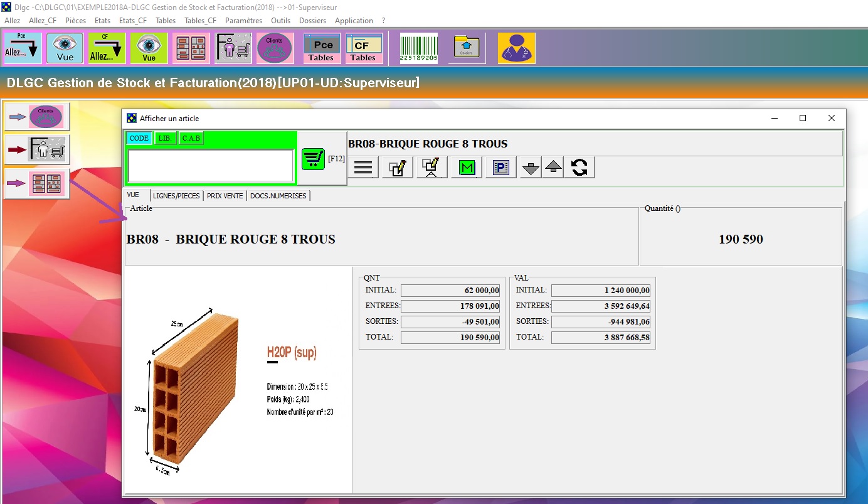Open the Paramètres menu
The image size is (868, 504).
(243, 21)
